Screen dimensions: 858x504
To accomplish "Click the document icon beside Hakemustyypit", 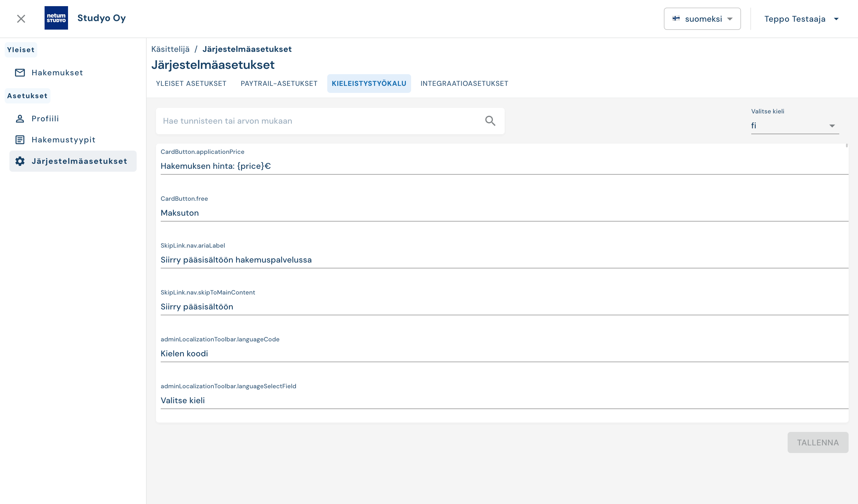I will click(x=20, y=139).
